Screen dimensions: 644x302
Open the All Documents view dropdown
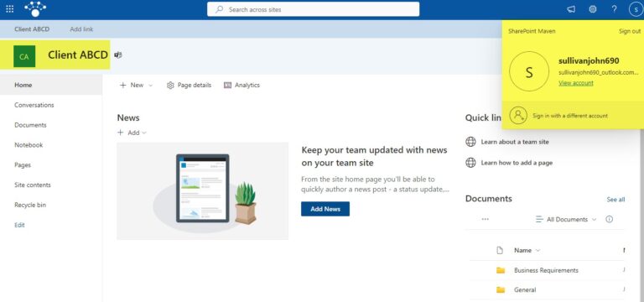pyautogui.click(x=566, y=220)
